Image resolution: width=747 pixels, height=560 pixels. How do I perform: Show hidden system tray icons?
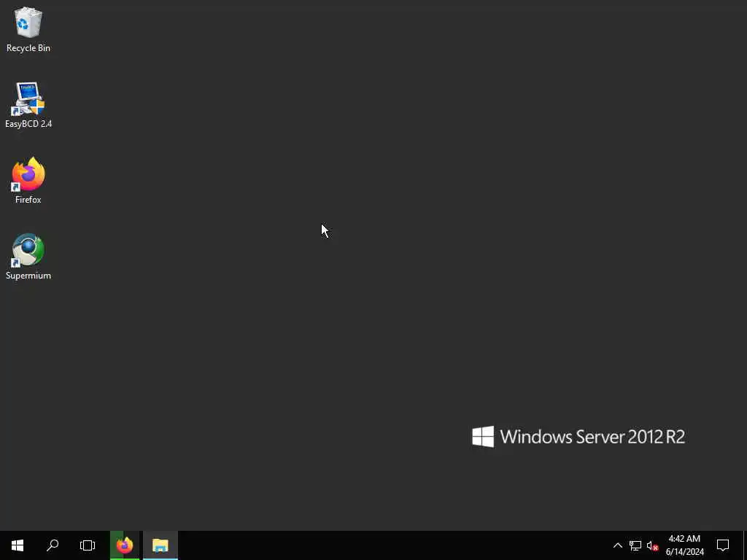617,545
